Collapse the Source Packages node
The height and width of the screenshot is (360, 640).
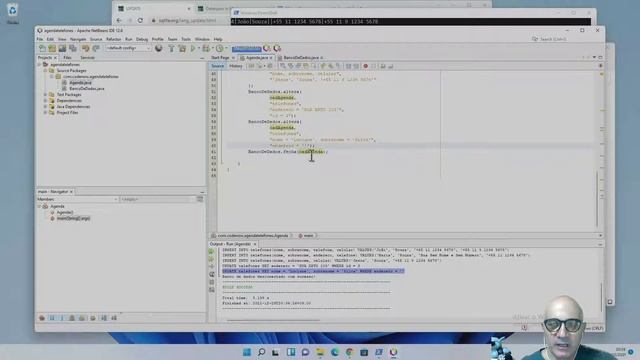point(45,71)
